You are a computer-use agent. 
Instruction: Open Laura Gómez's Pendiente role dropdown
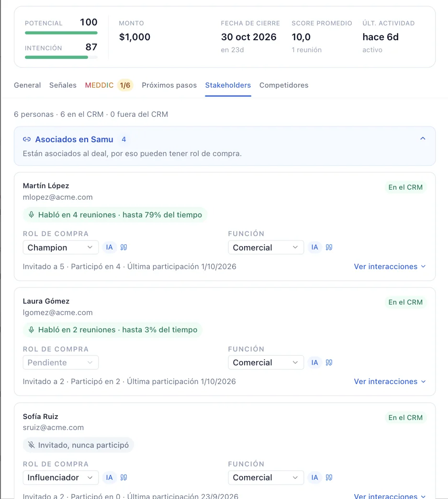click(60, 363)
